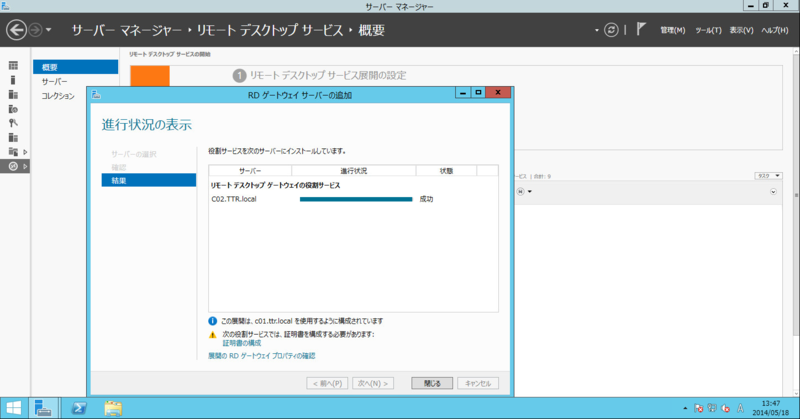
Task: Select the サーバーの選択 wizard step
Action: click(134, 154)
